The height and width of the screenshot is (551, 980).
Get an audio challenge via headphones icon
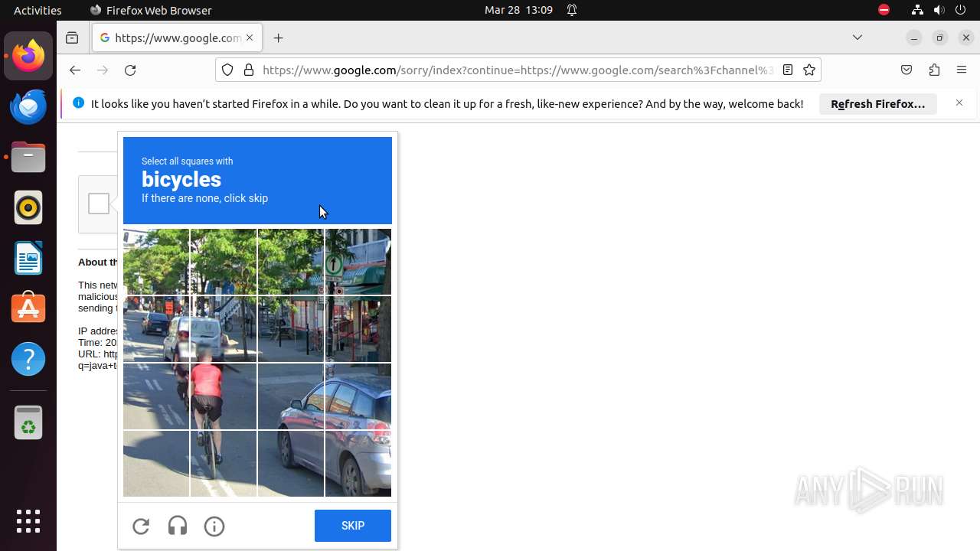[178, 526]
